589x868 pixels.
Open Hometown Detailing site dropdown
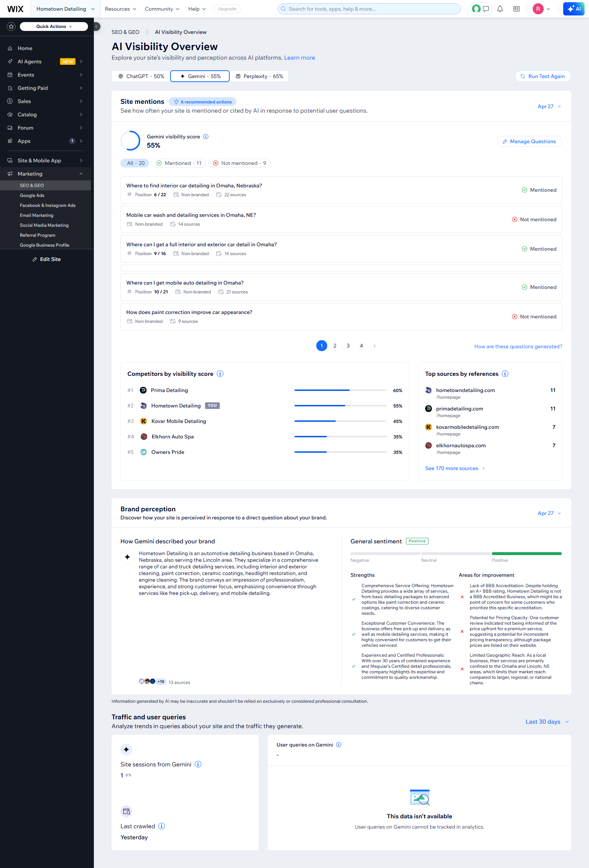pos(66,9)
